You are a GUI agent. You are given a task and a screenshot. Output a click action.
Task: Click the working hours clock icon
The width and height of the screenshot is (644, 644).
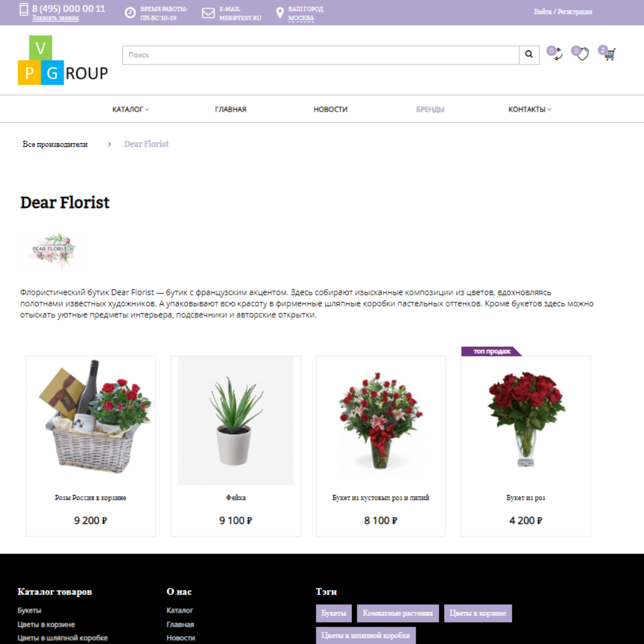(130, 13)
